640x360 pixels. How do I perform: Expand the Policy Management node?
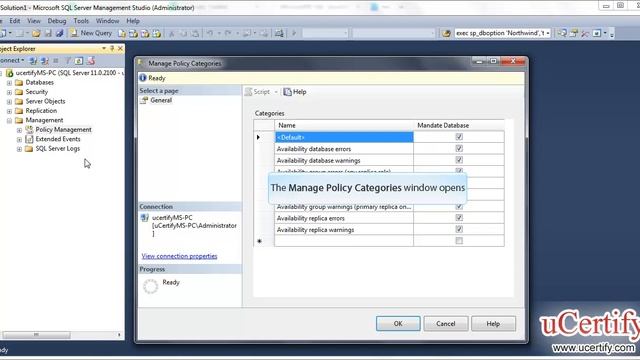[x=19, y=130]
